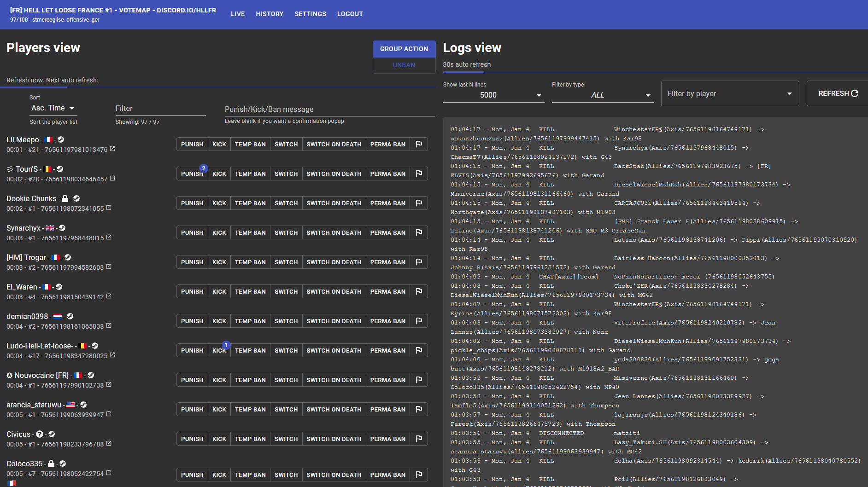
Task: Click the player name [HM] Trogar
Action: click(26, 257)
